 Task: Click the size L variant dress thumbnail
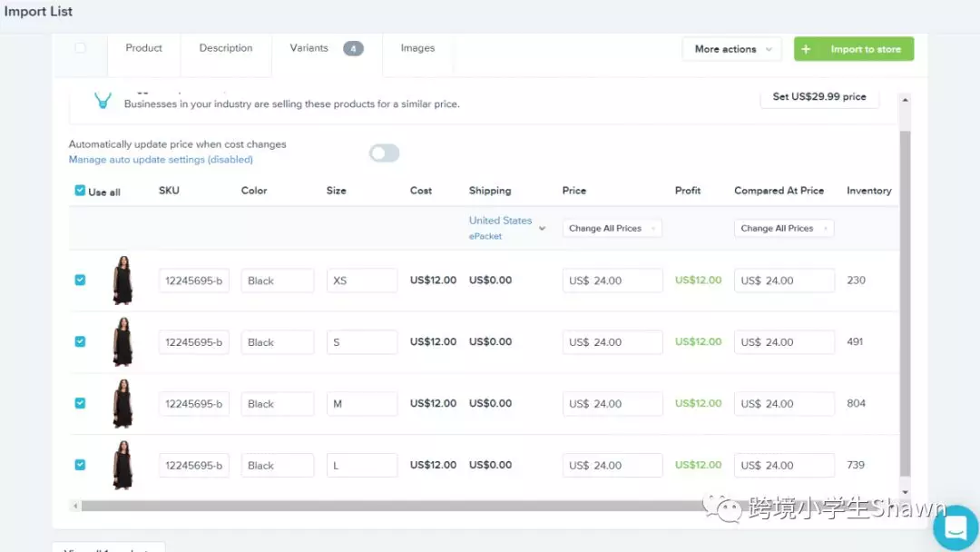coord(122,465)
